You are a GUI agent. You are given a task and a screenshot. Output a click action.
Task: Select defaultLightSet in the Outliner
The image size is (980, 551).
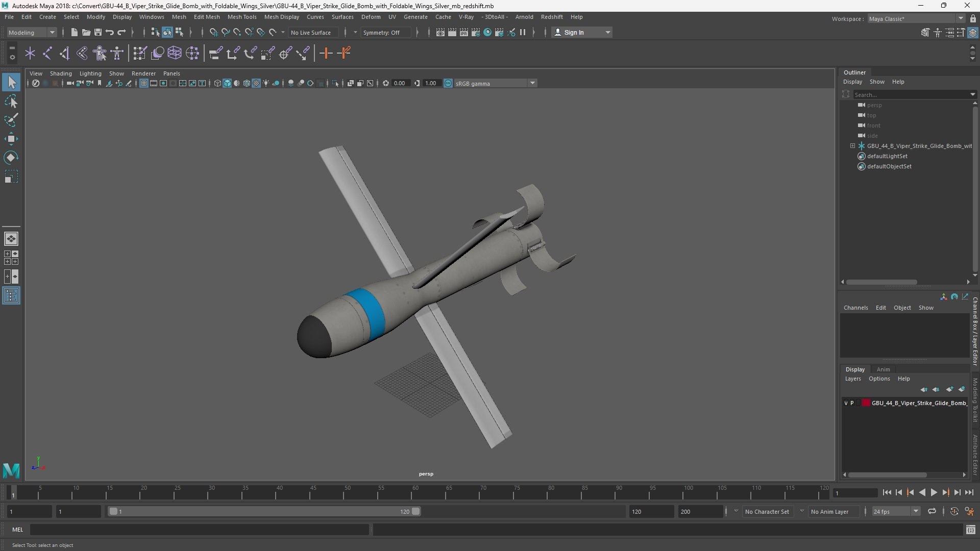[887, 156]
